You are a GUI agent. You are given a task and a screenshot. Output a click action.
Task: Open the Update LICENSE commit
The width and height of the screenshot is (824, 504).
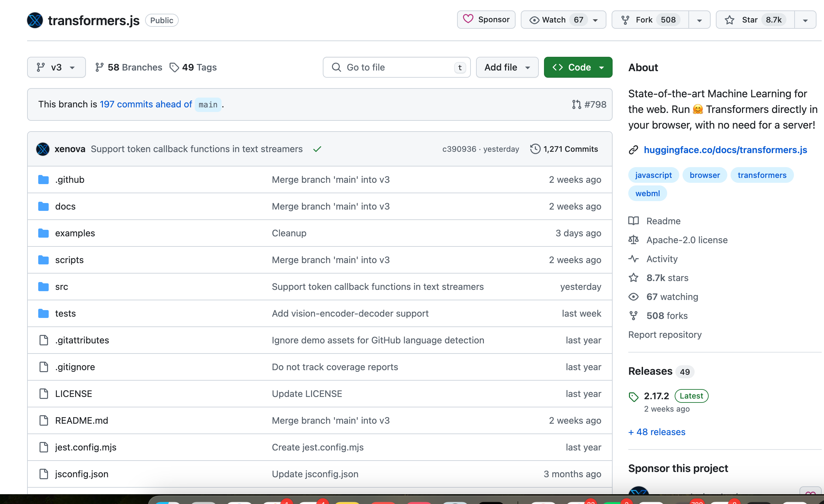307,393
